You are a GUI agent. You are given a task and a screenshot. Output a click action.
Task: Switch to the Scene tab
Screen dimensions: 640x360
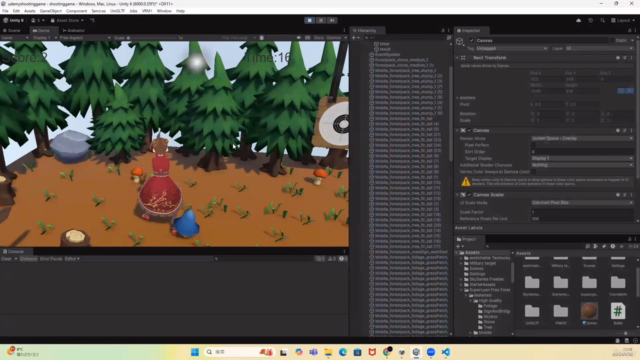pos(12,31)
